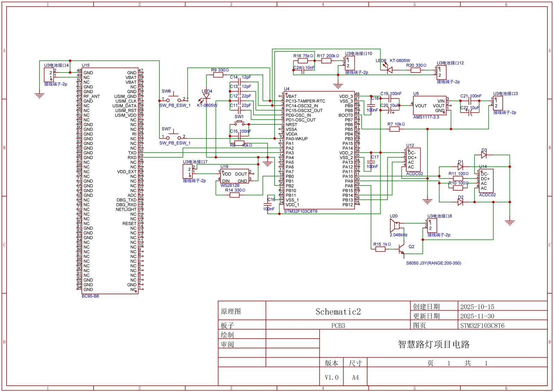The image size is (554, 392).
Task: Select the C14 12pF capacitor
Action: pos(240,82)
